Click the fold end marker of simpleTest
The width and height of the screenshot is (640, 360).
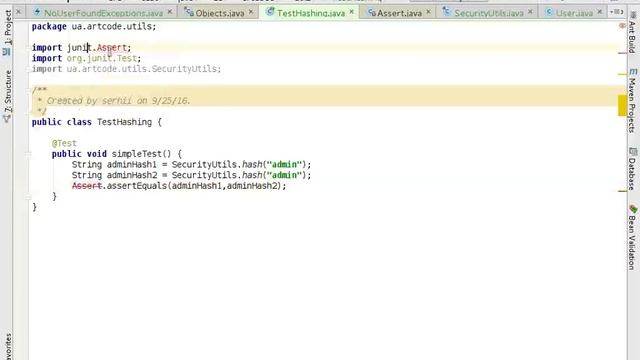29,197
